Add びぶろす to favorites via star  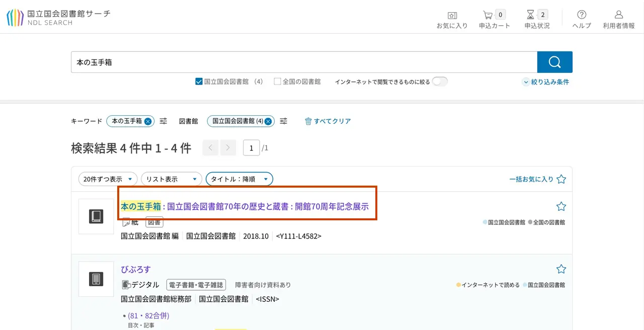tap(561, 269)
